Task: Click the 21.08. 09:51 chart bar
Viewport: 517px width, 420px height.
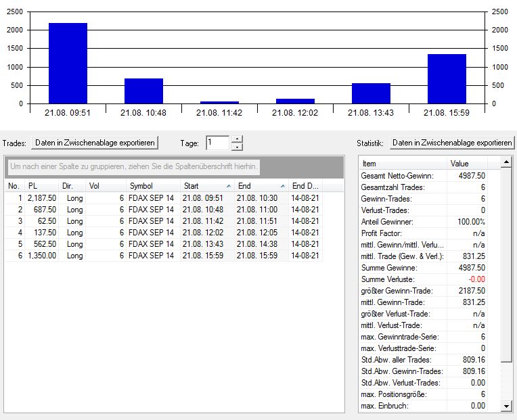Action: (68, 64)
